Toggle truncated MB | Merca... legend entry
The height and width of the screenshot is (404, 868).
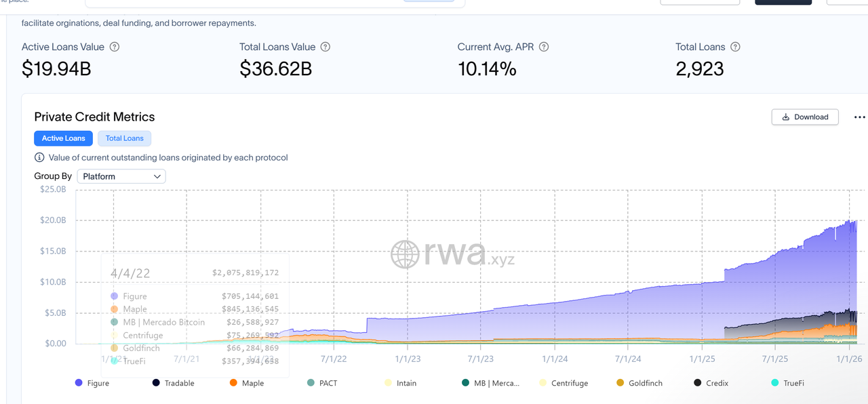(496, 383)
